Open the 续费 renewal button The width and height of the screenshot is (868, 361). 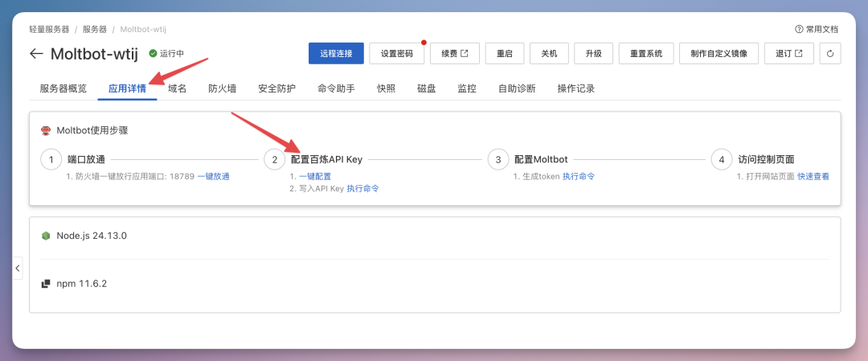pyautogui.click(x=454, y=54)
